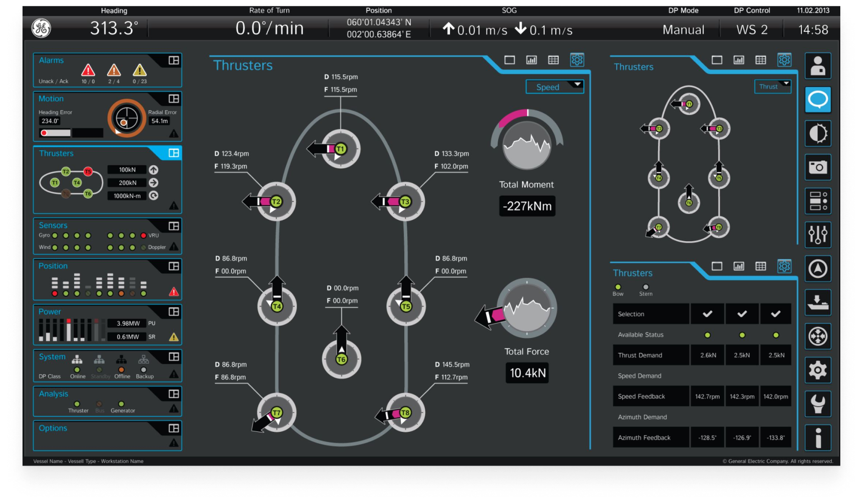Open the Thrust dropdown in upper-right panel
The image size is (862, 504).
[x=772, y=86]
